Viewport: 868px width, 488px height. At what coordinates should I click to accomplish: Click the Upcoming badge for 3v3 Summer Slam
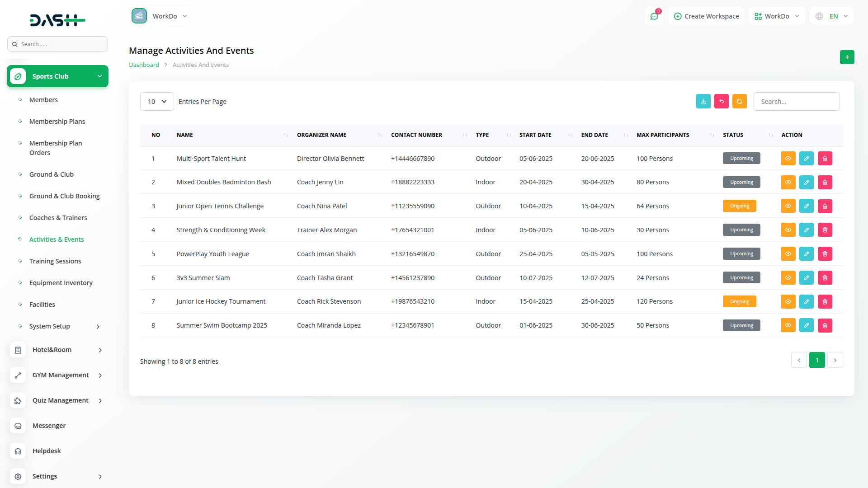pyautogui.click(x=741, y=278)
